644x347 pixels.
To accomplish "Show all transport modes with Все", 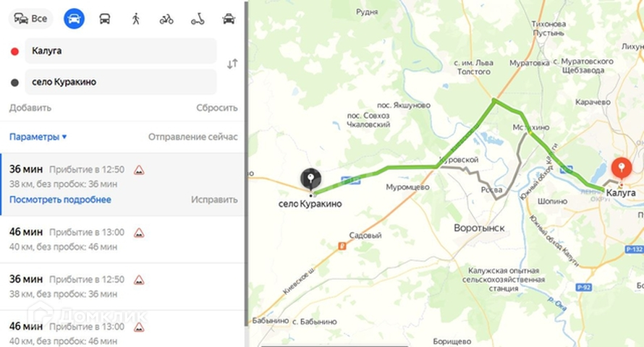I will 31,19.
